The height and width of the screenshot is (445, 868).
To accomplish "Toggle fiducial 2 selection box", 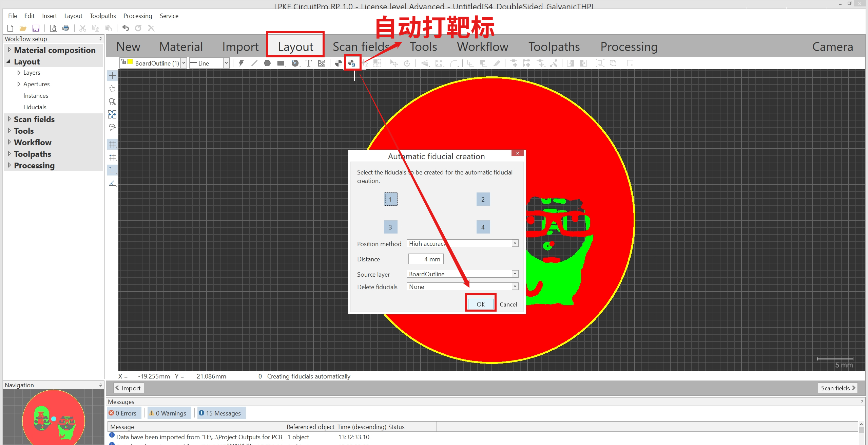I will click(x=483, y=199).
